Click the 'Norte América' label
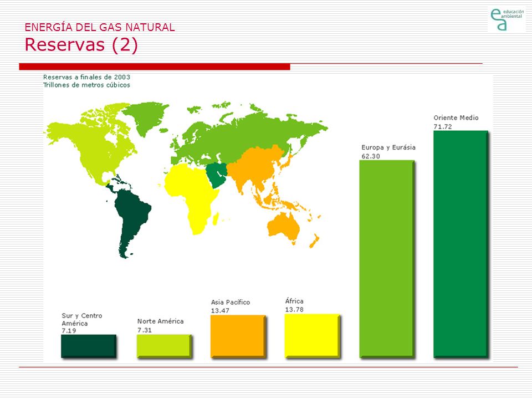 click(x=161, y=321)
